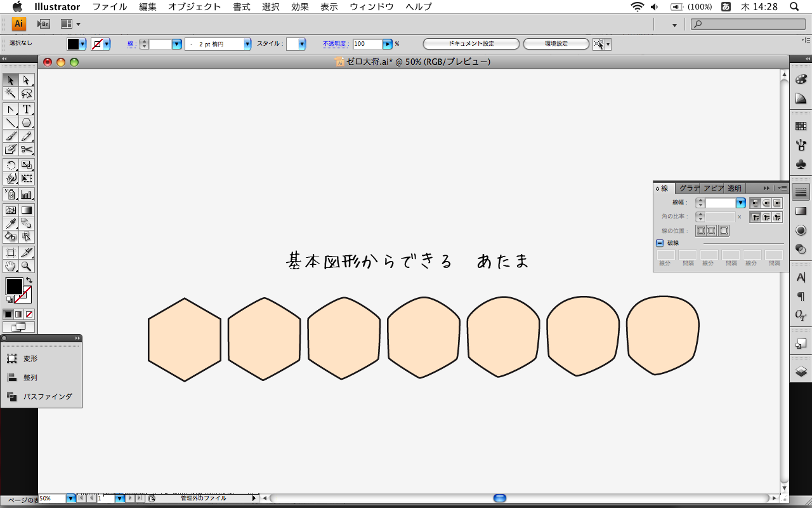Viewport: 812px width, 508px height.
Task: Open the Character panel icon in dock
Action: [801, 277]
